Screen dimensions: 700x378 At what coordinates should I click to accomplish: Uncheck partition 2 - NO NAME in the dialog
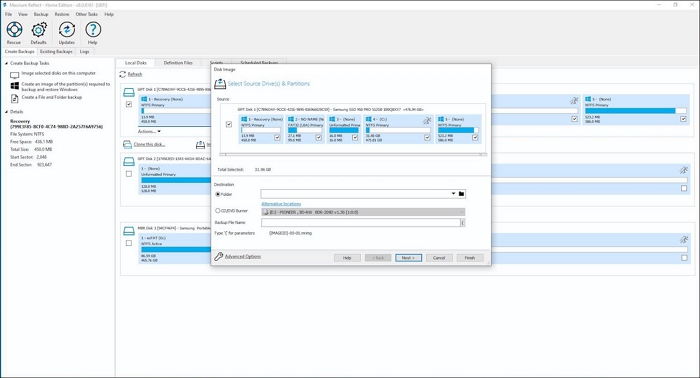coord(318,137)
